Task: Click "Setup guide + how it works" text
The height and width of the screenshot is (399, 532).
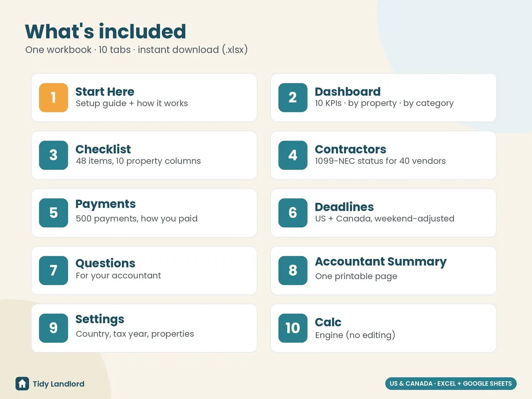Action: (x=132, y=103)
